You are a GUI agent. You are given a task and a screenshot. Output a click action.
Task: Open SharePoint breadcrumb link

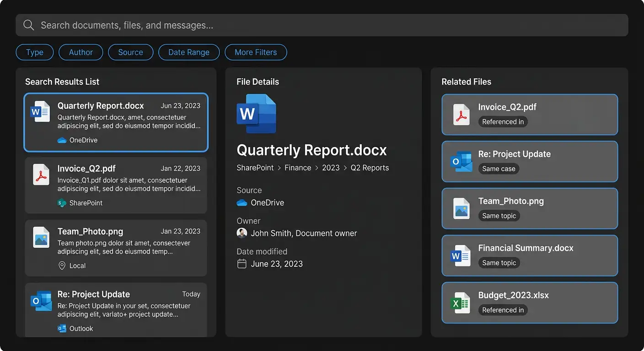[255, 168]
